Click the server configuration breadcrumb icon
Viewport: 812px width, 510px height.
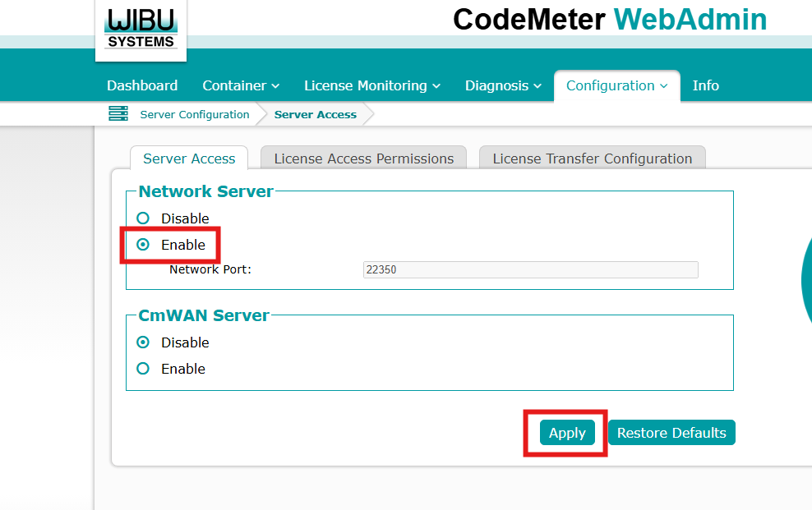[x=118, y=114]
